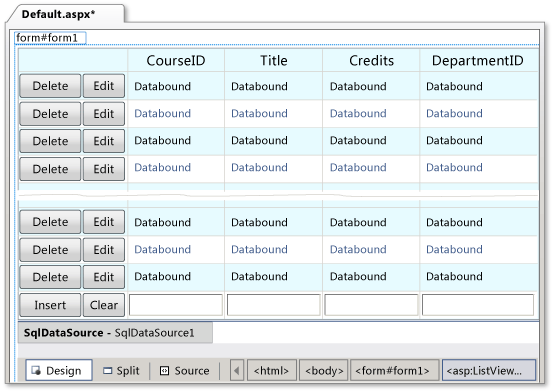Select the <html> breadcrumb tag
Image resolution: width=553 pixels, height=392 pixels.
[272, 370]
